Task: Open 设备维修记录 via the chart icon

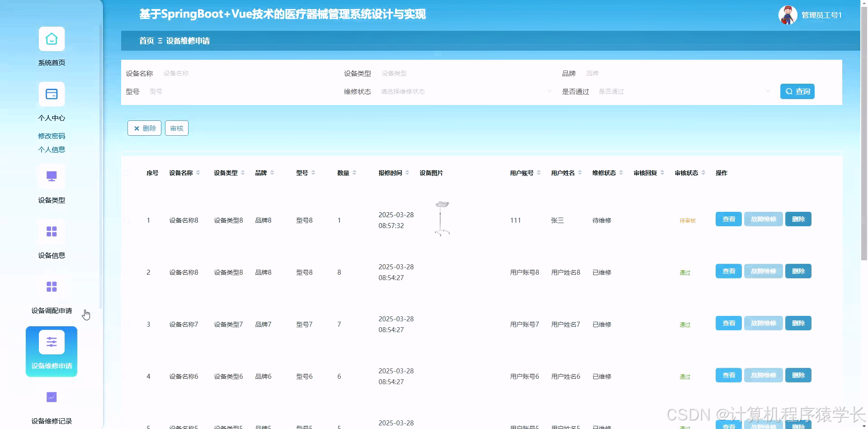Action: (x=51, y=397)
